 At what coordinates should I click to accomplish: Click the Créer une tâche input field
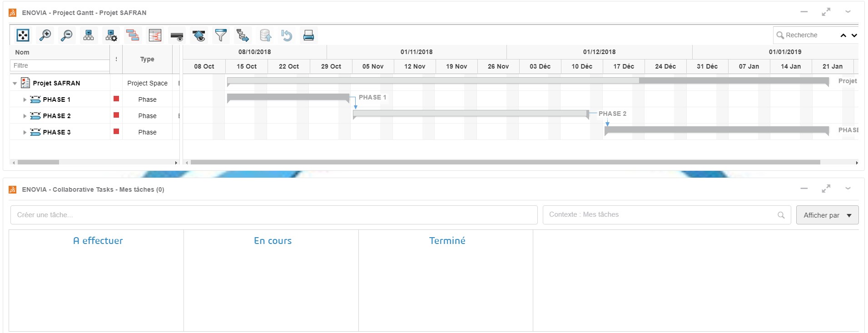pyautogui.click(x=274, y=215)
